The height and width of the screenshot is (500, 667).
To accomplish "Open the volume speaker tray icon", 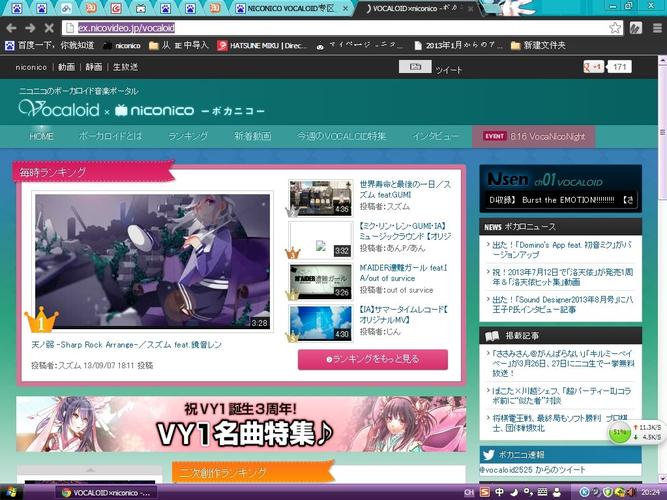I will tap(632, 493).
